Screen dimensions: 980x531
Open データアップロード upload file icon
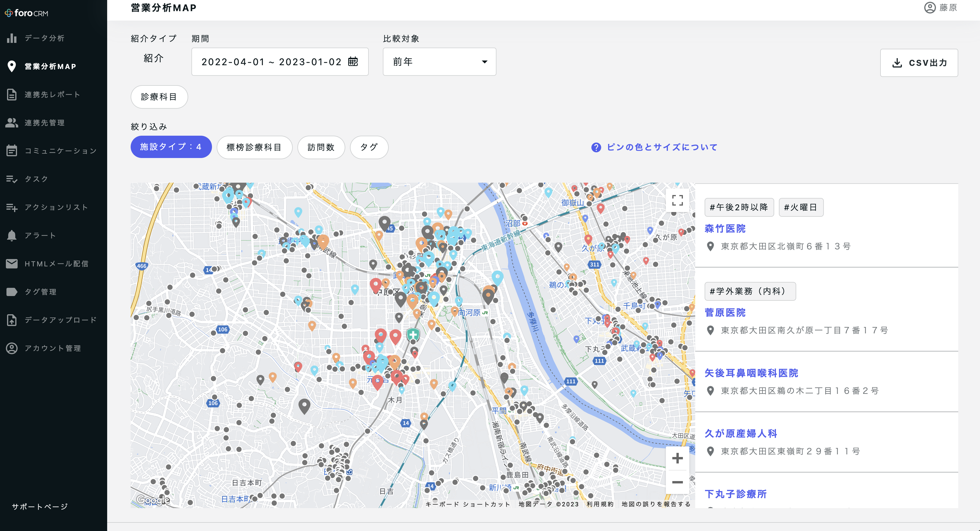[12, 320]
